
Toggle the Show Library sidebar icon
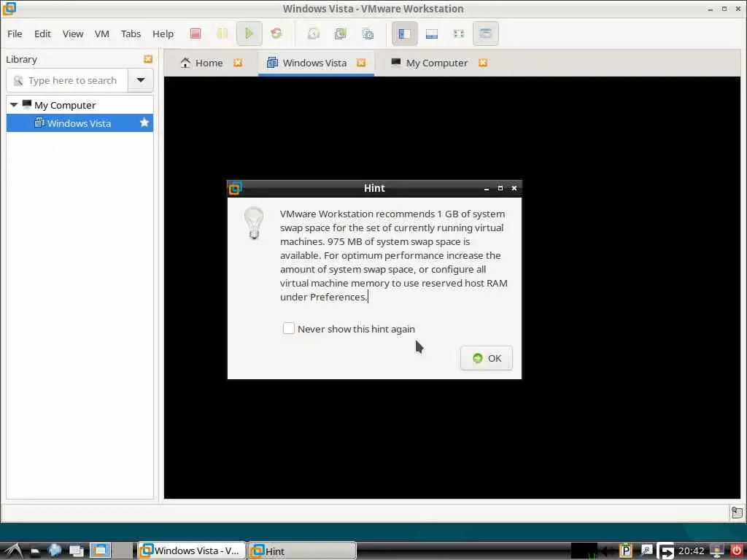[404, 34]
